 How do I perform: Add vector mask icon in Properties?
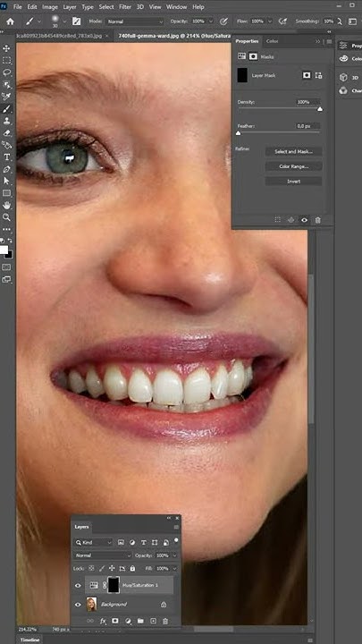pyautogui.click(x=318, y=75)
